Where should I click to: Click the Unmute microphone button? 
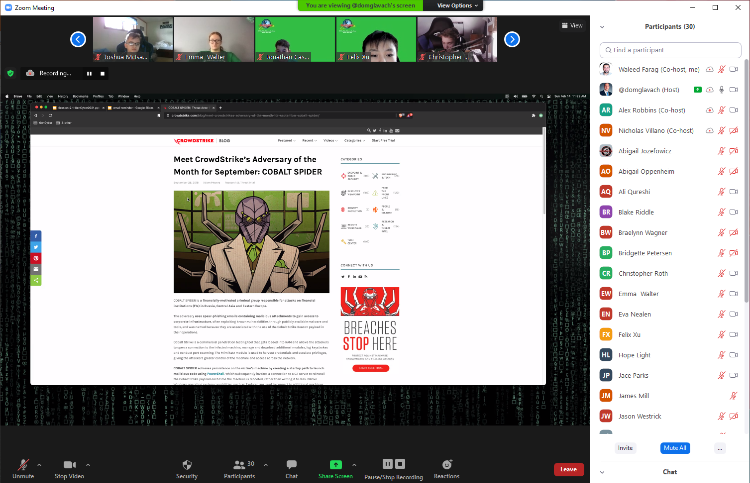[23, 468]
